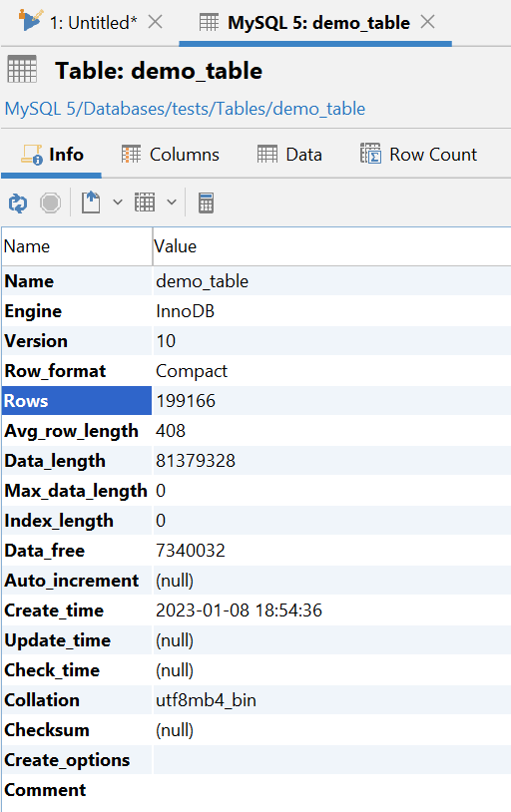
Task: Select the Data_free row label
Action: (45, 551)
